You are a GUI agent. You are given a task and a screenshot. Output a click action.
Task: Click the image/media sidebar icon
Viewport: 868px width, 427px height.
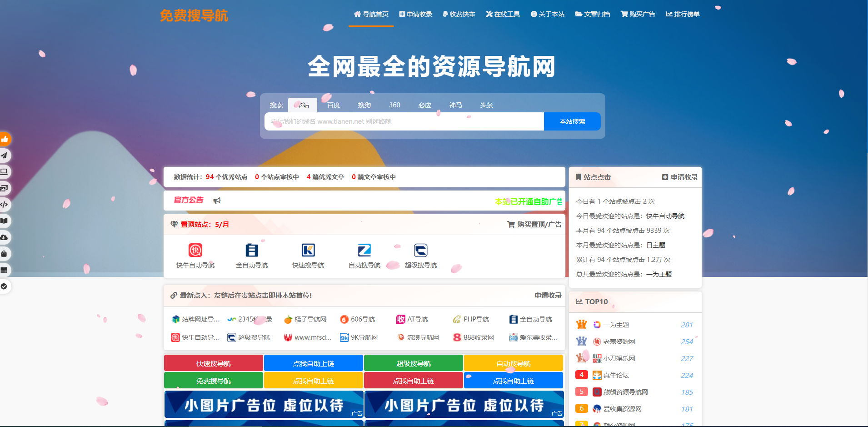pos(5,188)
